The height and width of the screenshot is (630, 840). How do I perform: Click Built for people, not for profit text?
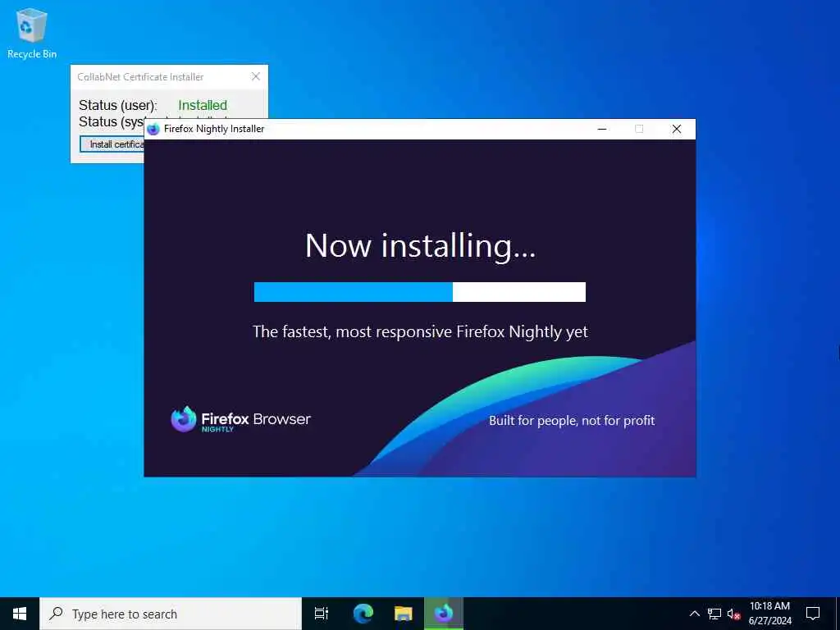tap(572, 421)
